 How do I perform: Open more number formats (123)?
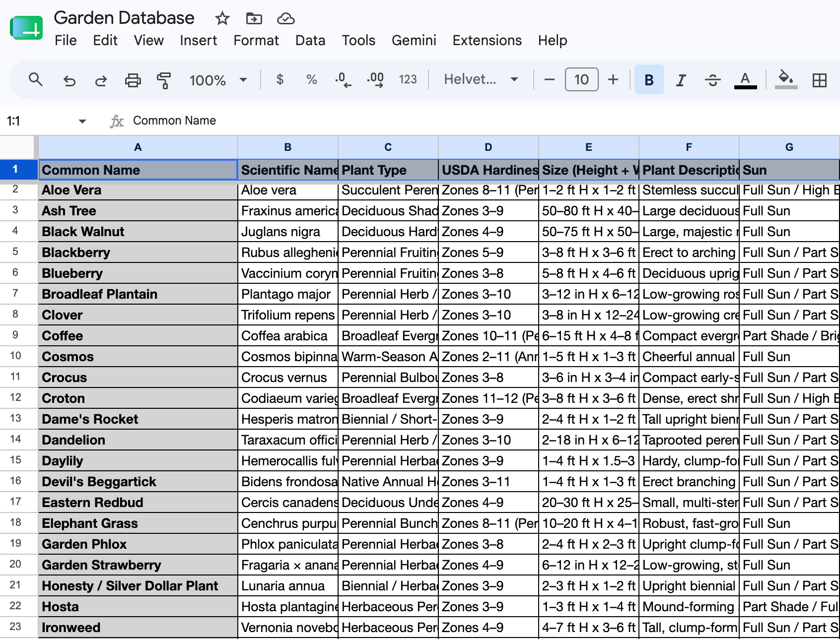(408, 79)
